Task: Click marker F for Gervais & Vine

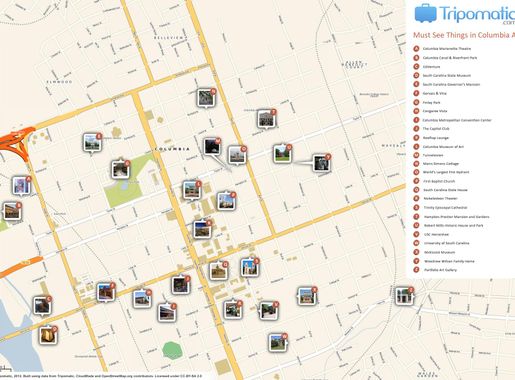Action: coord(106,292)
